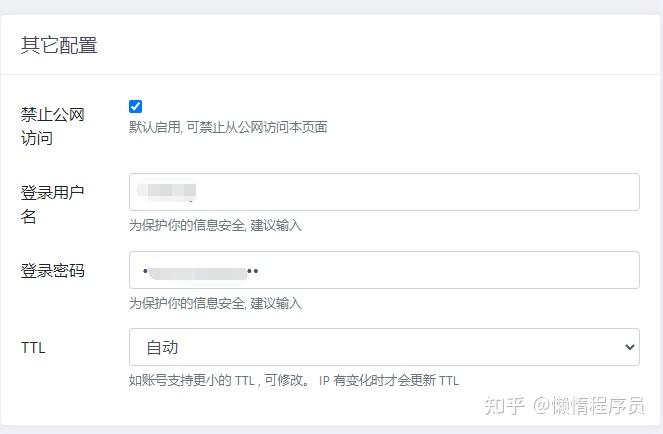Click the 默认启用 public access hint text
663x434 pixels.
click(228, 127)
